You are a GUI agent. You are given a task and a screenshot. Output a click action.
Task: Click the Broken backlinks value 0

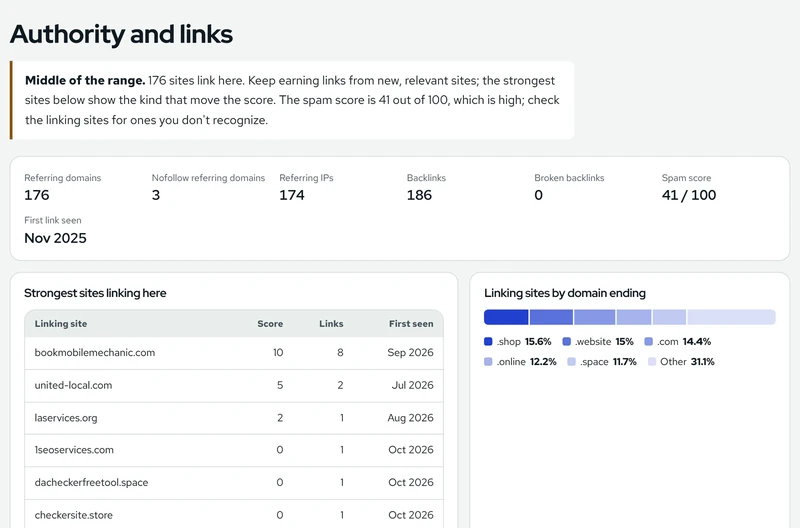[x=538, y=195]
